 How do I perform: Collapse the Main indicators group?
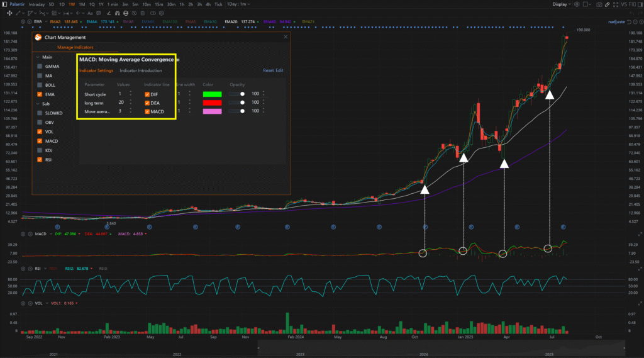[36, 57]
